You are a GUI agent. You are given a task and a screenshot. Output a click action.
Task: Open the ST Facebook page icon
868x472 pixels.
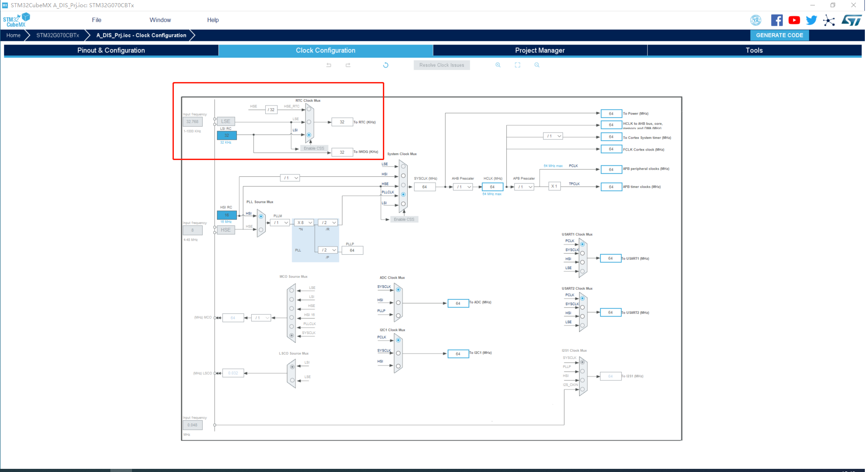pos(777,20)
